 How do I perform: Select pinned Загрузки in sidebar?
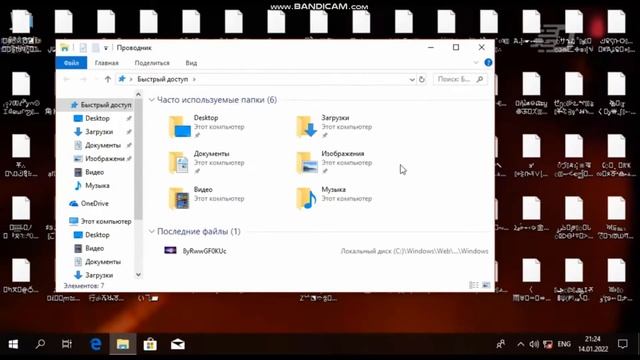tap(99, 132)
